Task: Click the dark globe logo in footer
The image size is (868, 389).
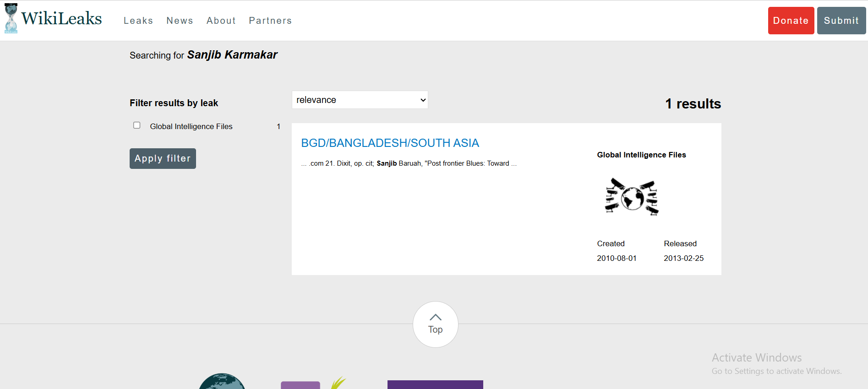Action: [222, 381]
